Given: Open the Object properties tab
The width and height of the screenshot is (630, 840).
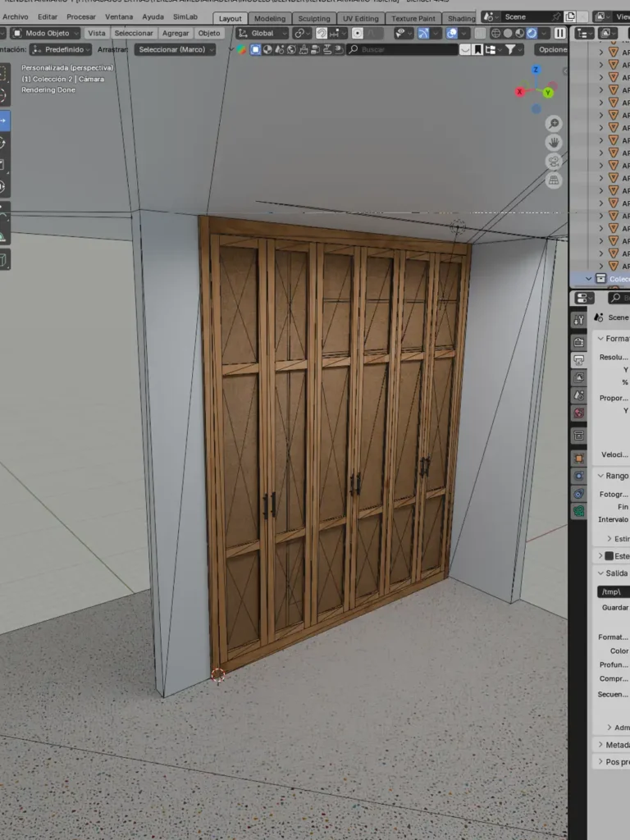Looking at the screenshot, I should pyautogui.click(x=578, y=458).
